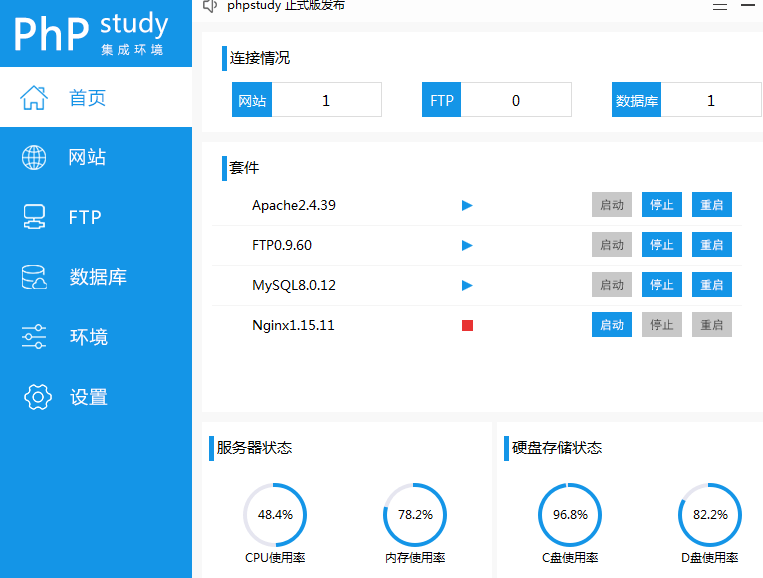
Task: Click 启动 button for MySQL8.0.12
Action: 612,285
